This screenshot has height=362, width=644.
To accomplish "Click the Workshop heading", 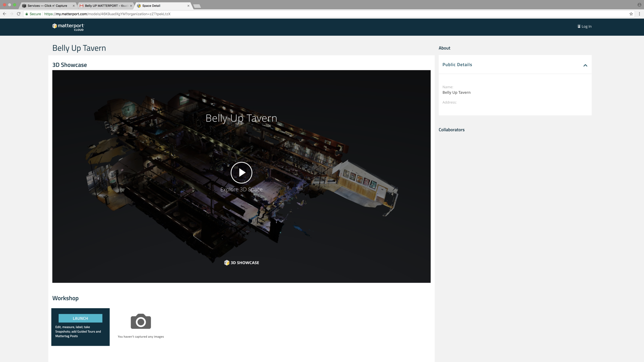I will tap(65, 298).
